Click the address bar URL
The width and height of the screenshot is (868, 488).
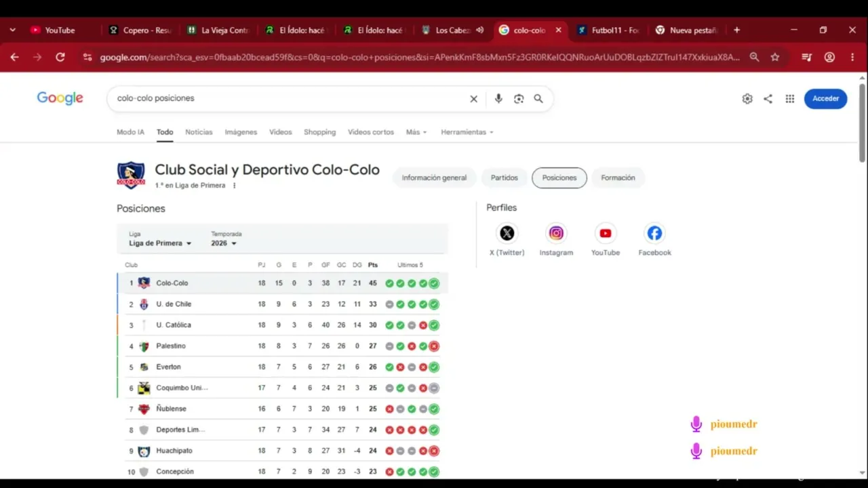click(420, 58)
